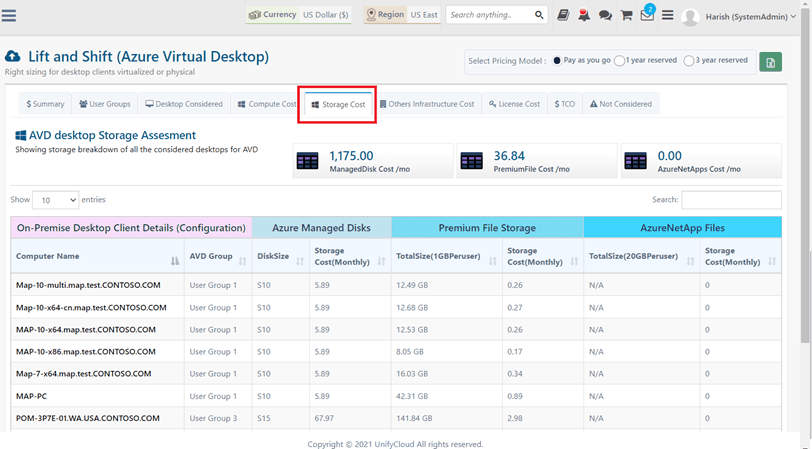
Task: Export report with green Excel button
Action: (x=771, y=62)
